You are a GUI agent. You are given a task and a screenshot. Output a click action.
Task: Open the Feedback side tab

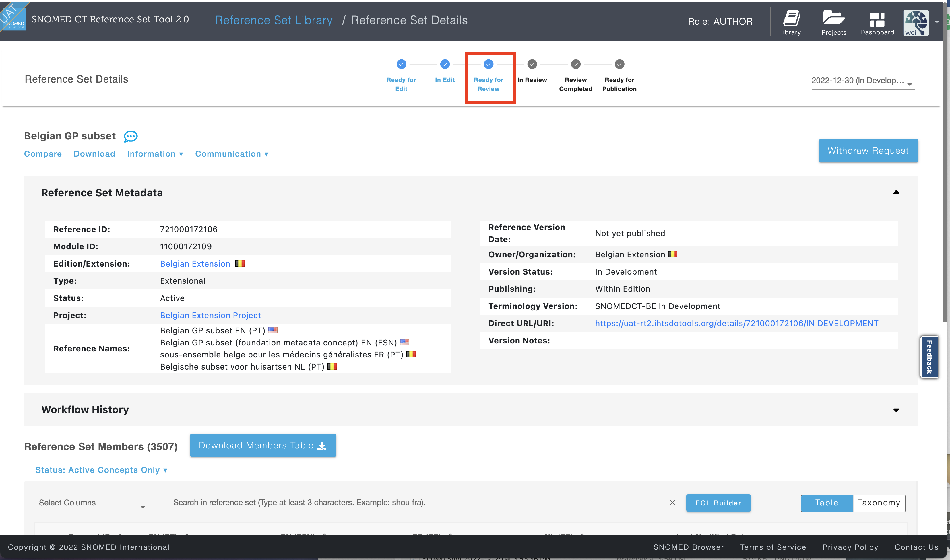929,357
